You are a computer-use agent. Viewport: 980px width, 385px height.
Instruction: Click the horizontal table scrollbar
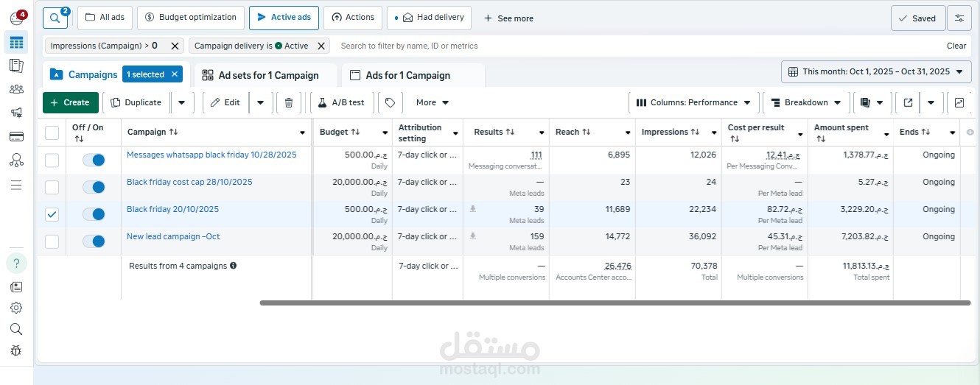(x=615, y=303)
